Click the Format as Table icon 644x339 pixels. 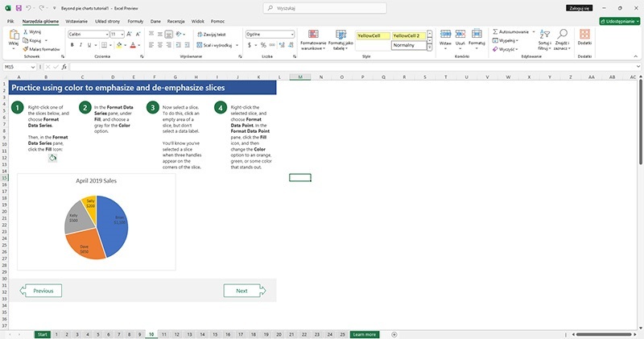(341, 34)
